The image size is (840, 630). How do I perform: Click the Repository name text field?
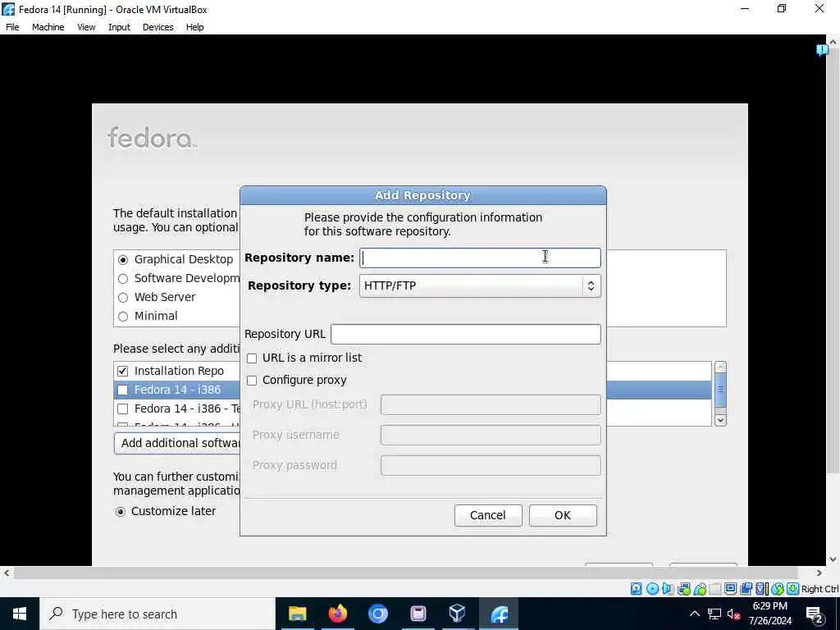point(480,258)
